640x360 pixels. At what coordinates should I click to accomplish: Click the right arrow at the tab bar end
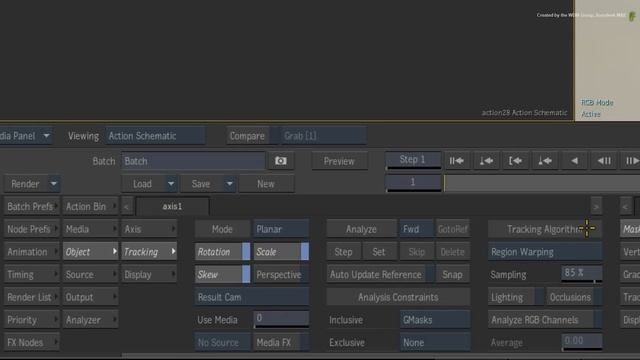(596, 207)
